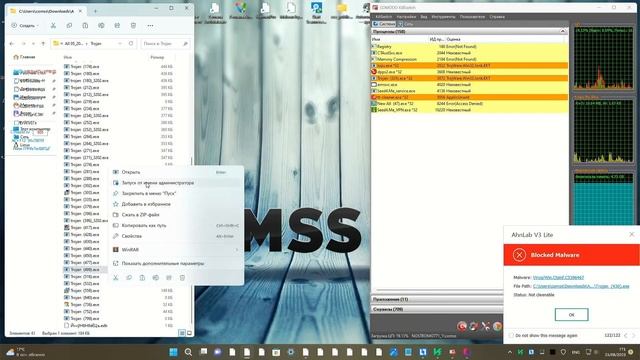Open the 'Справка' menu in KillSwitch

tap(497, 17)
